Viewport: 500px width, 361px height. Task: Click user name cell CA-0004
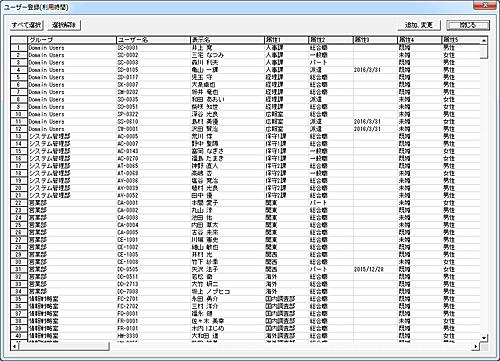pyautogui.click(x=128, y=225)
